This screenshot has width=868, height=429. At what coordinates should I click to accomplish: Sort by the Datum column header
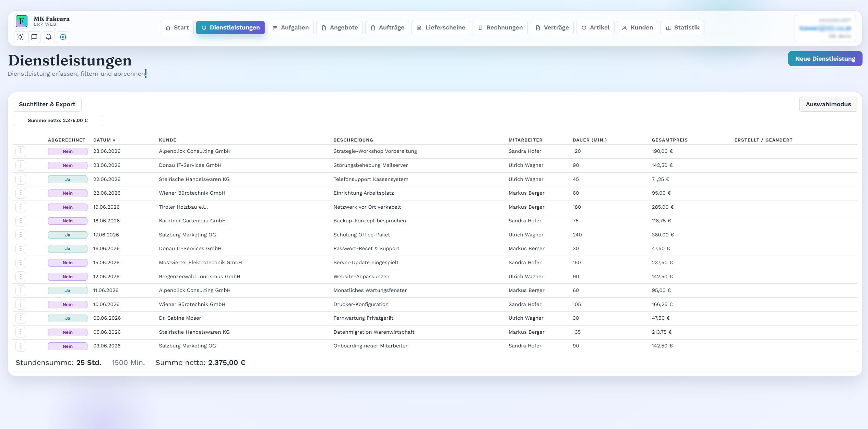point(104,140)
